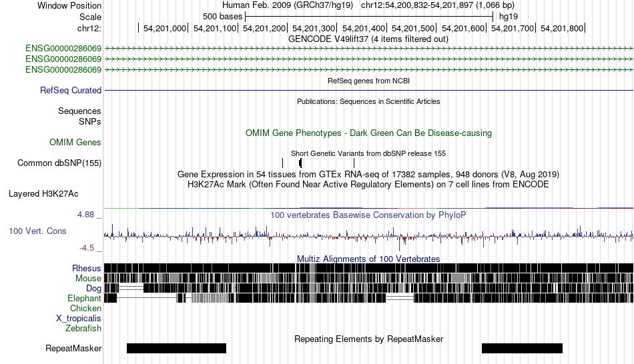Image resolution: width=634 pixels, height=364 pixels.
Task: Click the Mouse alignment row
Action: pyautogui.click(x=369, y=278)
